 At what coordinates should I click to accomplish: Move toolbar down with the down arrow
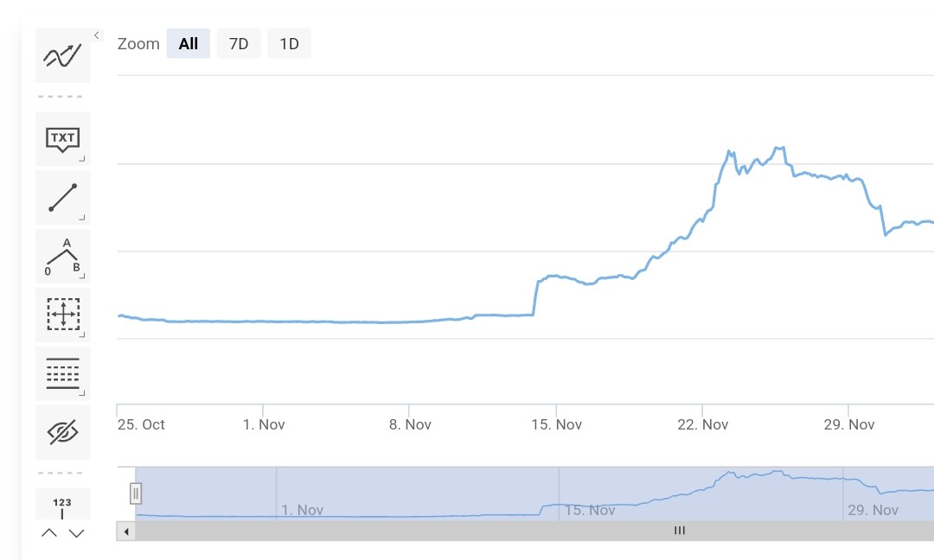(76, 533)
